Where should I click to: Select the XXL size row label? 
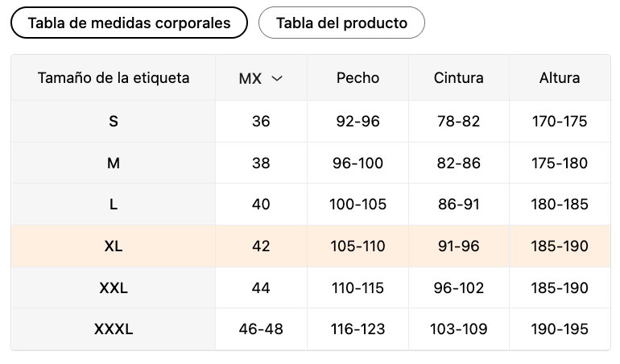pos(114,287)
